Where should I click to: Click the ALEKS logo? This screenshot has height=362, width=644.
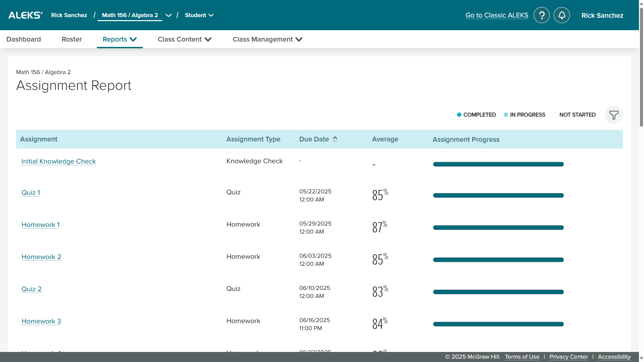point(25,15)
